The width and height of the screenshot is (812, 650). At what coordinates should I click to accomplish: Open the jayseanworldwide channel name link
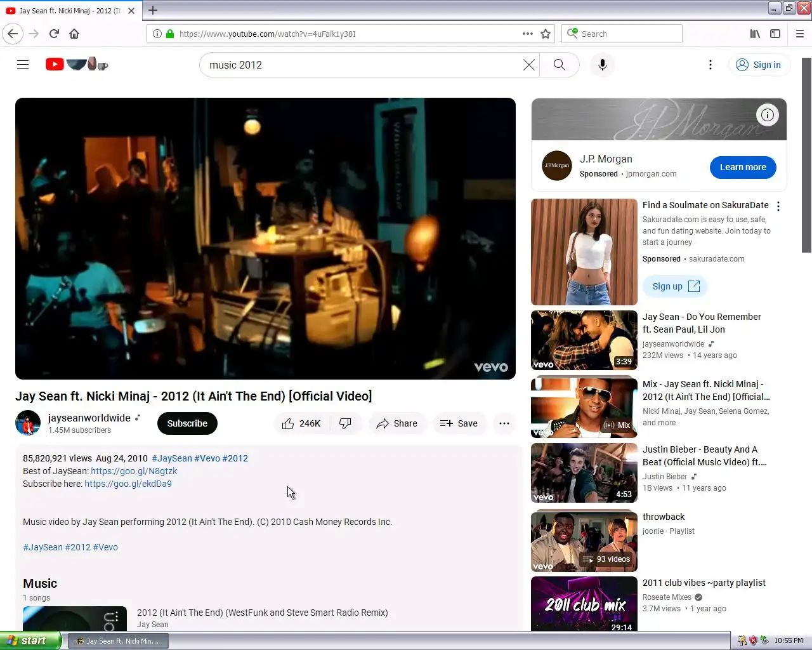coord(89,418)
